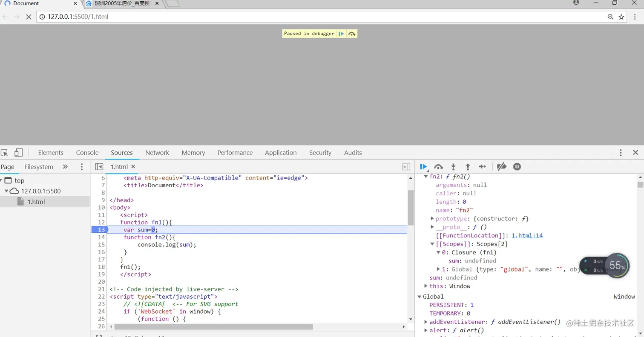644x337 pixels.
Task: Toggle pause on exceptions
Action: (517, 167)
